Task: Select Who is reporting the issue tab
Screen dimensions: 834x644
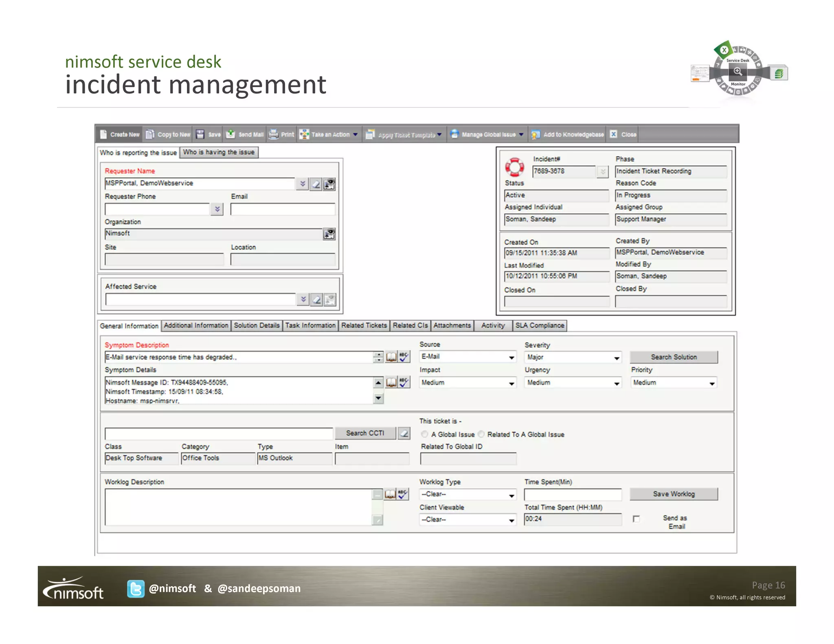Action: click(138, 153)
